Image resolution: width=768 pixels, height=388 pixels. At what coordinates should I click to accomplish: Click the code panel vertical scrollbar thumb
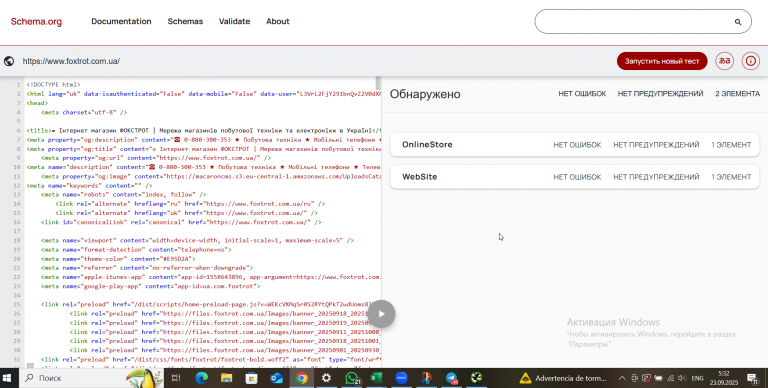378,83
